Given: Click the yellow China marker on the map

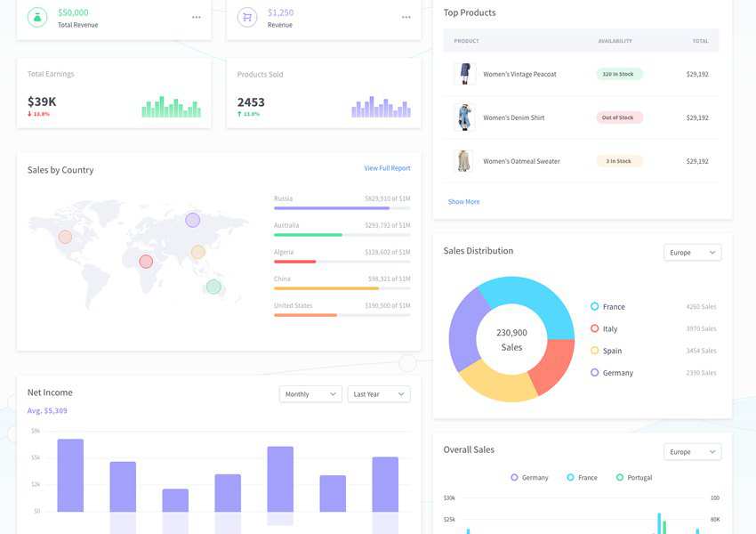Looking at the screenshot, I should tap(198, 252).
